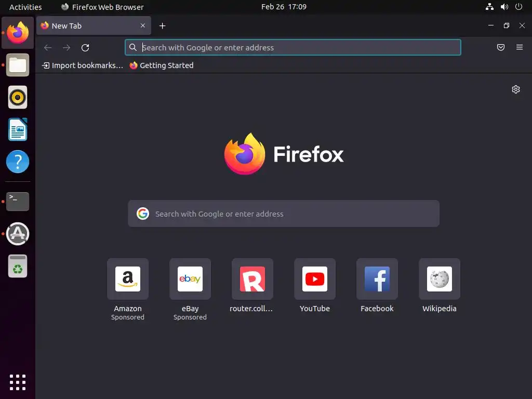Open network status indicator
Screen dimensions: 532x399
click(x=489, y=7)
